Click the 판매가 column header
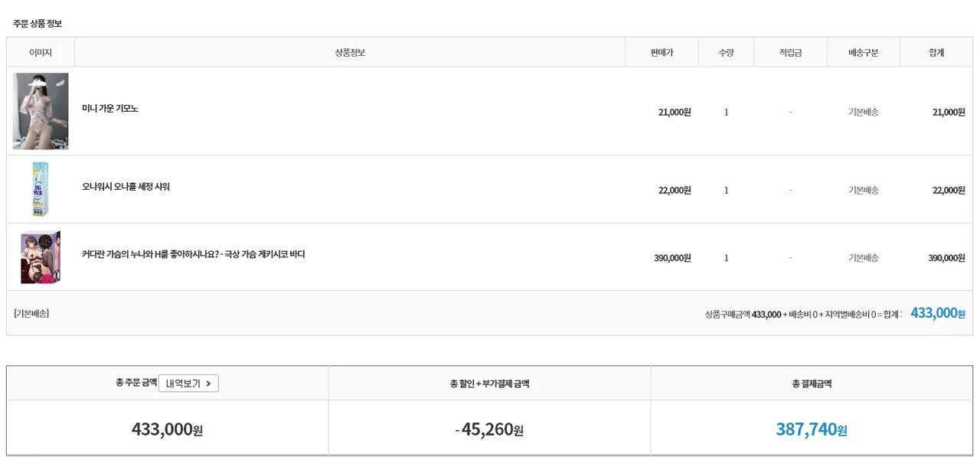980x457 pixels. point(661,53)
